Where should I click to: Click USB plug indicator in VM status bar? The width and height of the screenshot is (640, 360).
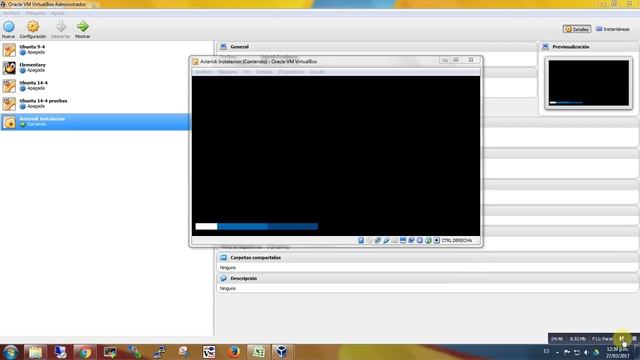[386, 240]
